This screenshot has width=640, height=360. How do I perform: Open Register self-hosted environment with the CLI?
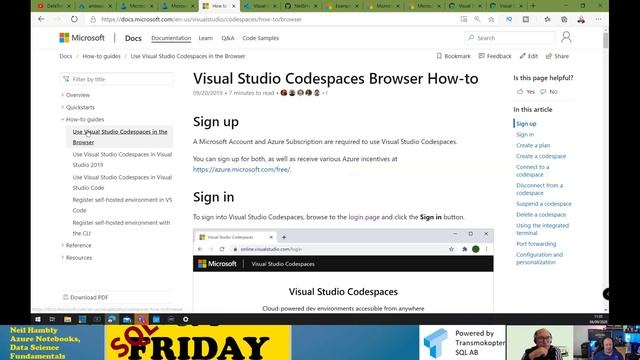(x=121, y=228)
